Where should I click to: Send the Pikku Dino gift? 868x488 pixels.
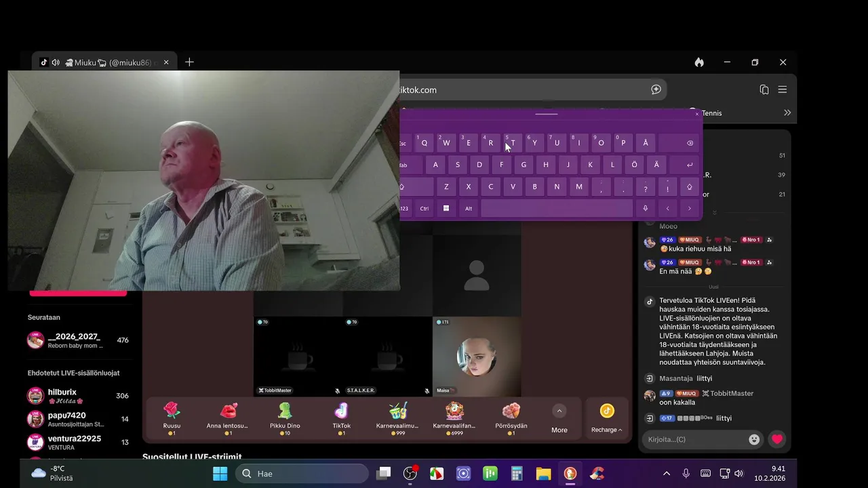[x=285, y=418]
